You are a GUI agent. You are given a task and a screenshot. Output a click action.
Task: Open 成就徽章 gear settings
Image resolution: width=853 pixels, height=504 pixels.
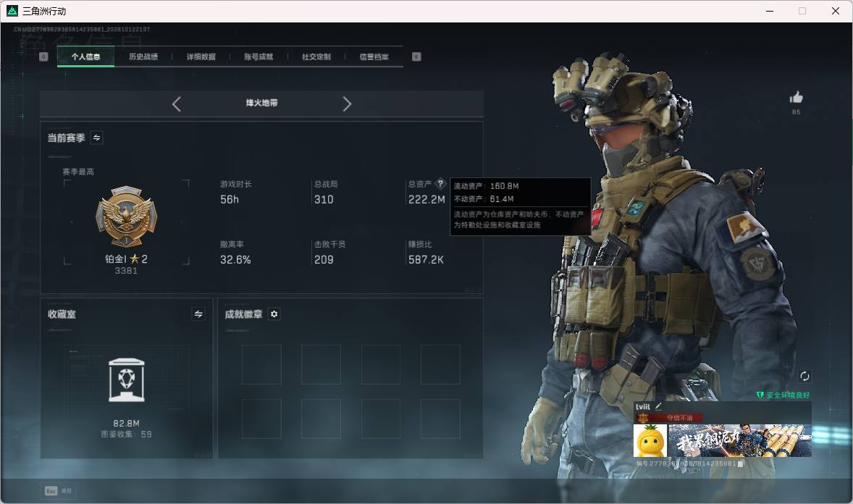[274, 314]
